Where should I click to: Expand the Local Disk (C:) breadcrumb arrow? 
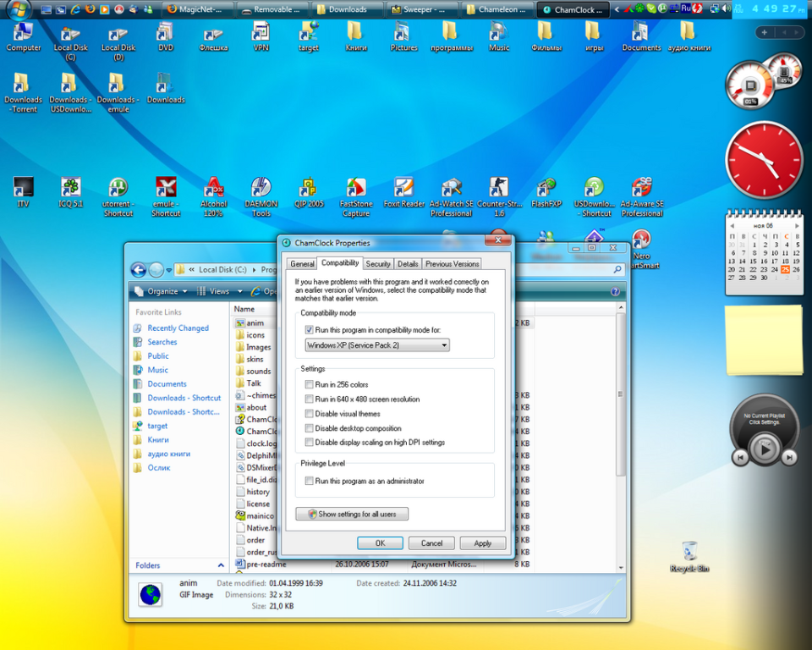(x=255, y=269)
